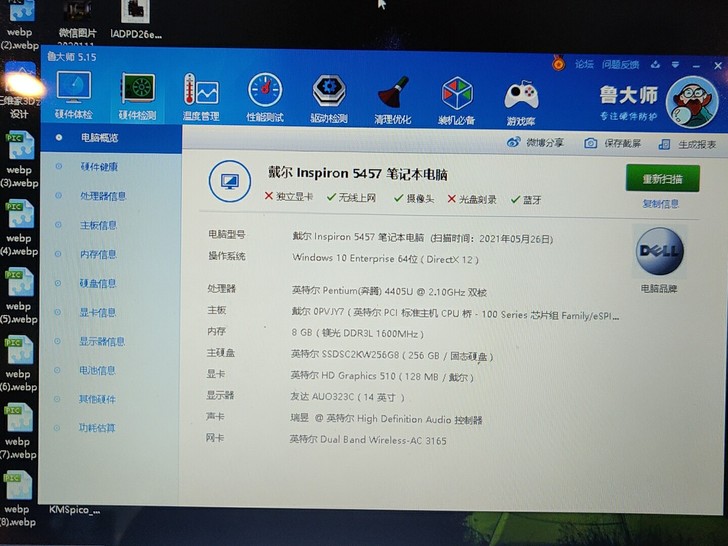Click the 戴尔 0PVJY7 motherboard text
The height and width of the screenshot is (546, 728).
coord(455,314)
